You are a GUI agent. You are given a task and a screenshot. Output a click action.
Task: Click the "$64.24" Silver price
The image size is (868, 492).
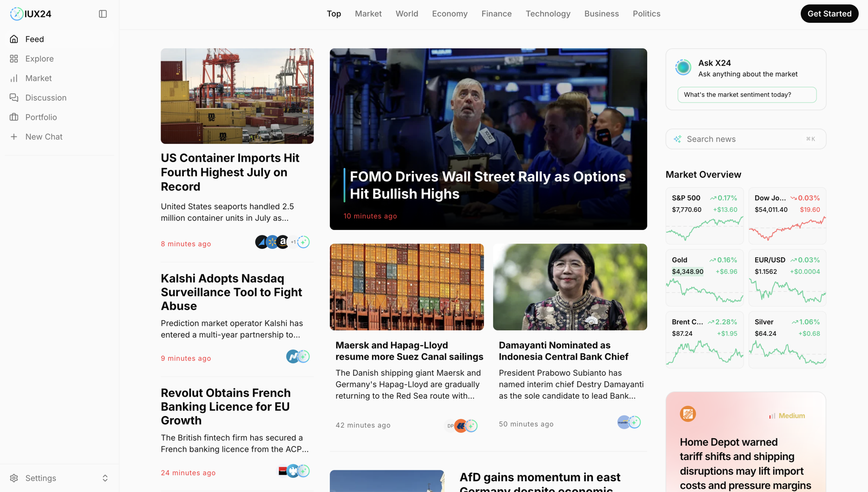[765, 334]
